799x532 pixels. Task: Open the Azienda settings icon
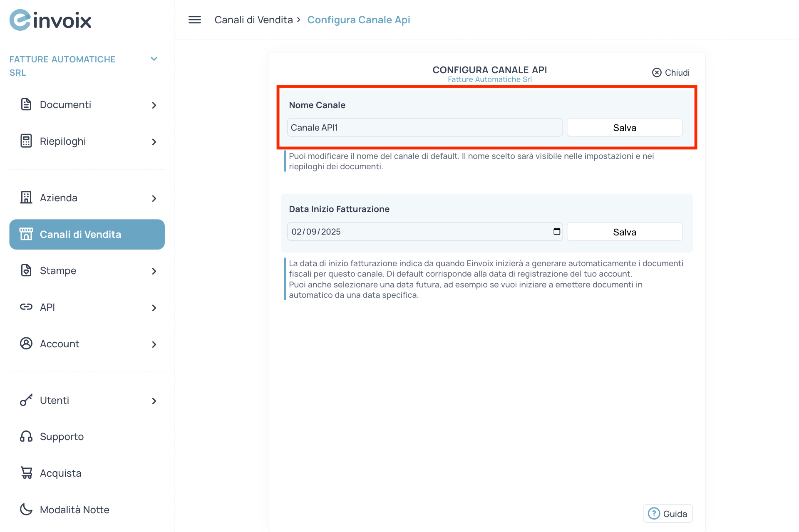pyautogui.click(x=26, y=198)
